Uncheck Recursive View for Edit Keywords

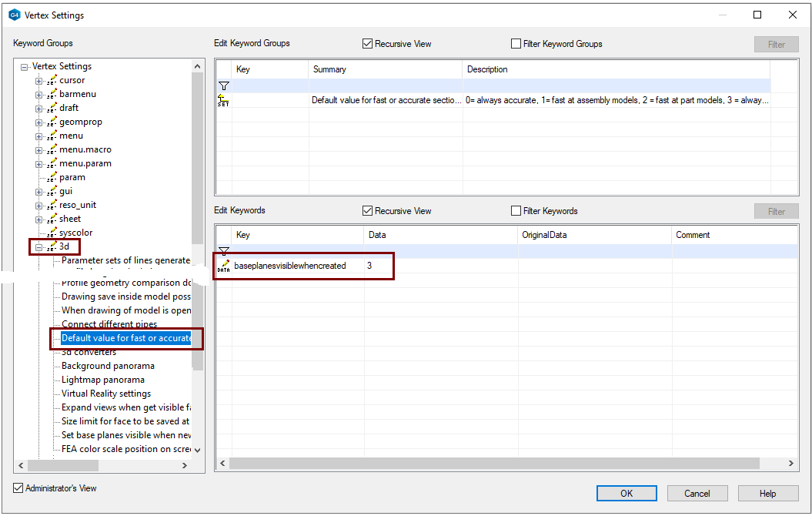coord(367,211)
